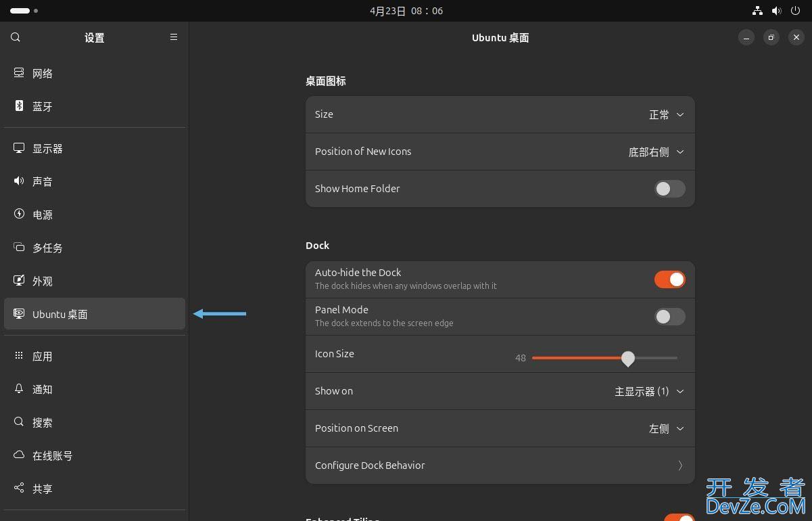812x521 pixels.
Task: Click the 声音 speaker icon
Action: tap(19, 181)
